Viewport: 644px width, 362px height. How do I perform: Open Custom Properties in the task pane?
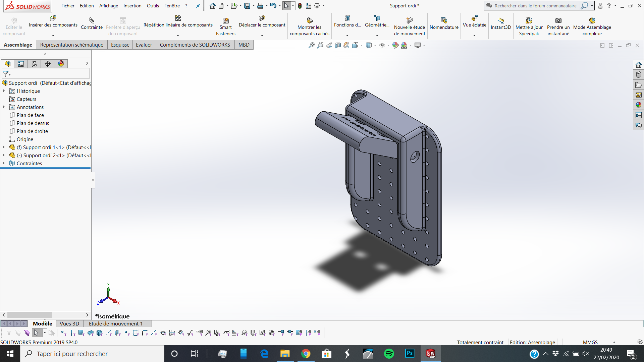(x=638, y=115)
